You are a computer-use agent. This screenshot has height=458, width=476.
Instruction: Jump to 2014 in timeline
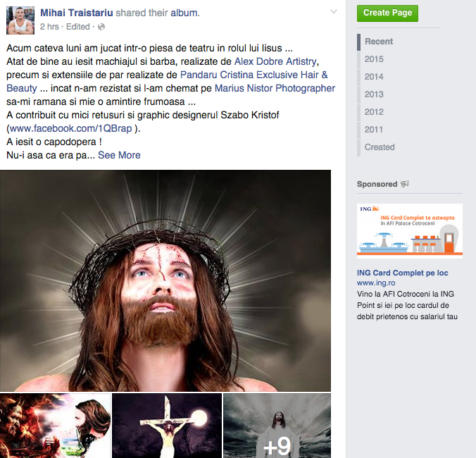374,77
